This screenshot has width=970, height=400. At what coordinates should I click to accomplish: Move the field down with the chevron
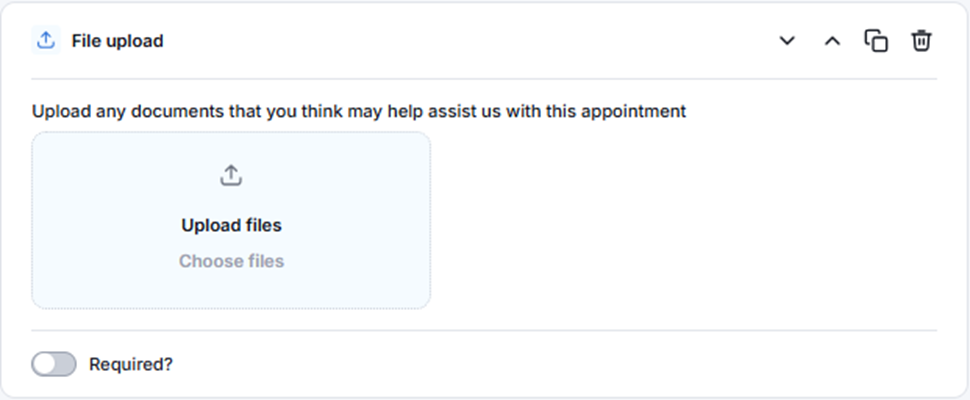tap(787, 41)
